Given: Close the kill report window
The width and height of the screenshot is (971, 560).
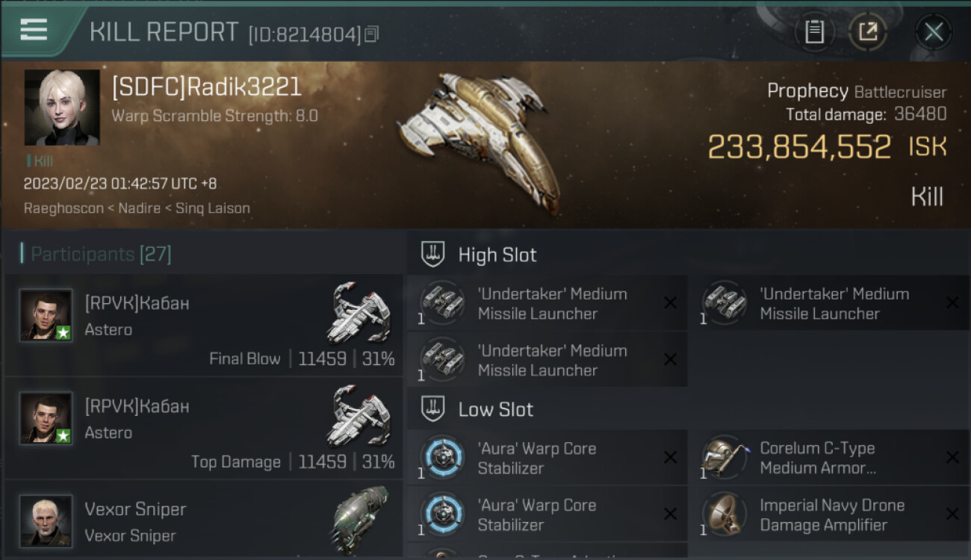Looking at the screenshot, I should (933, 32).
